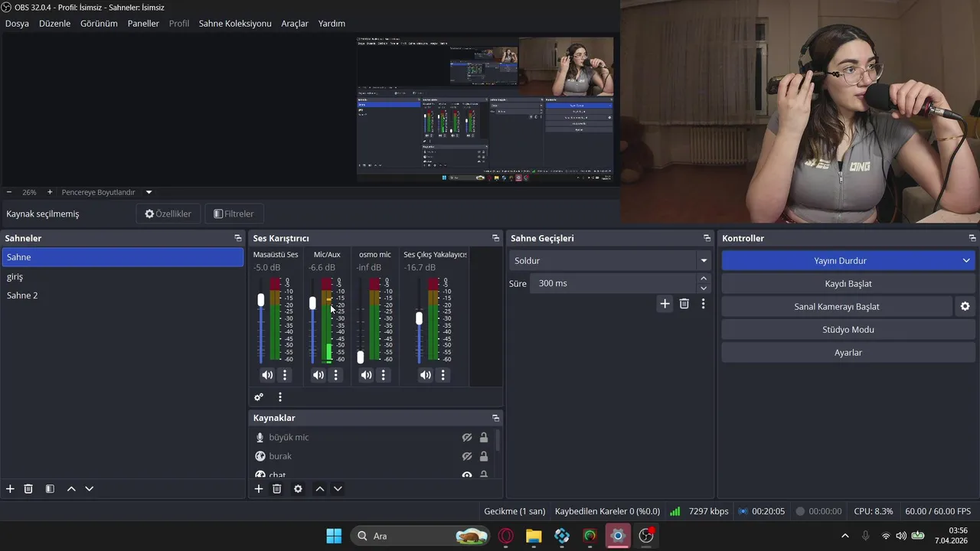Image resolution: width=980 pixels, height=551 pixels.
Task: Open Görünüm menu
Action: coord(99,24)
